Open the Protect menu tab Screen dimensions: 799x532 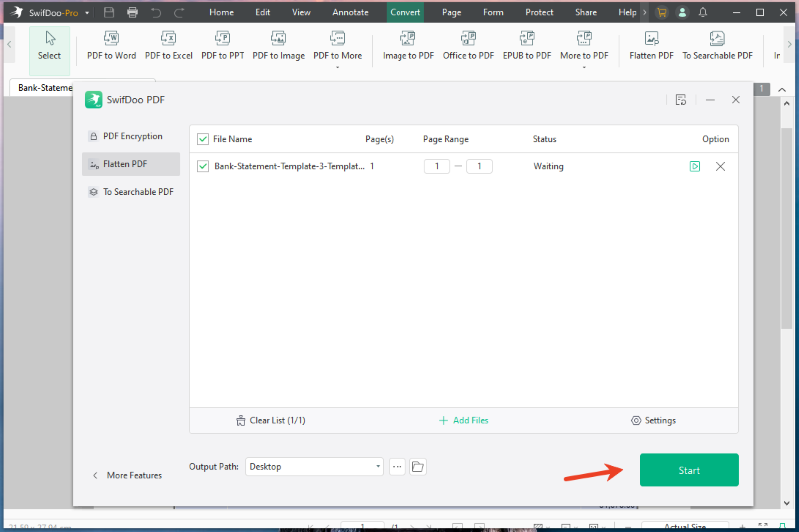[x=539, y=12]
